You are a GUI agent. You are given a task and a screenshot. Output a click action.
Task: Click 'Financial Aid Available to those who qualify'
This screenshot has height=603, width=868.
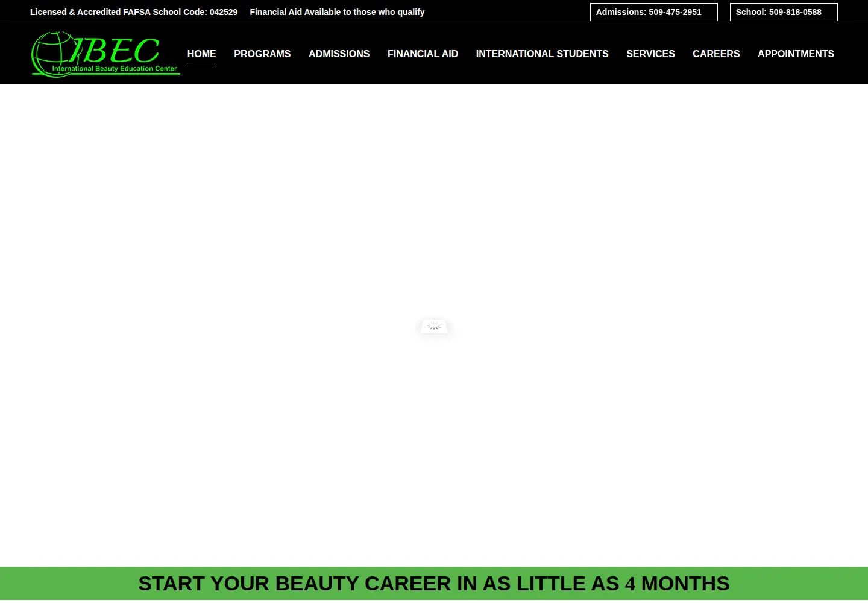[x=337, y=12]
